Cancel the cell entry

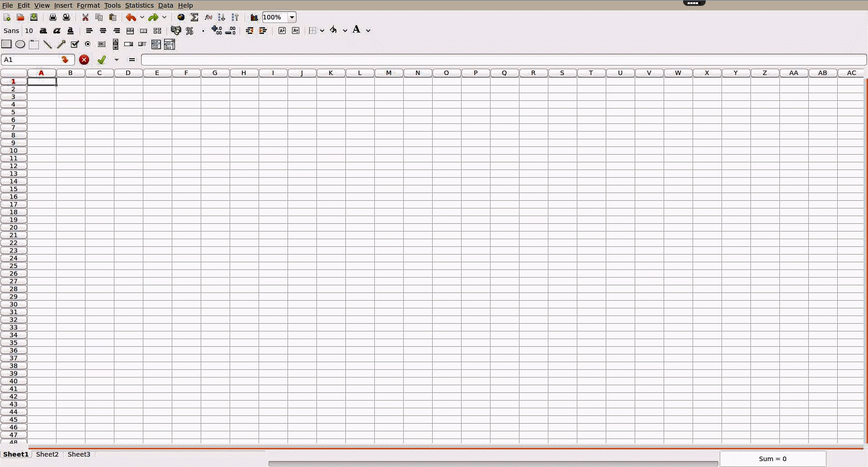[84, 59]
